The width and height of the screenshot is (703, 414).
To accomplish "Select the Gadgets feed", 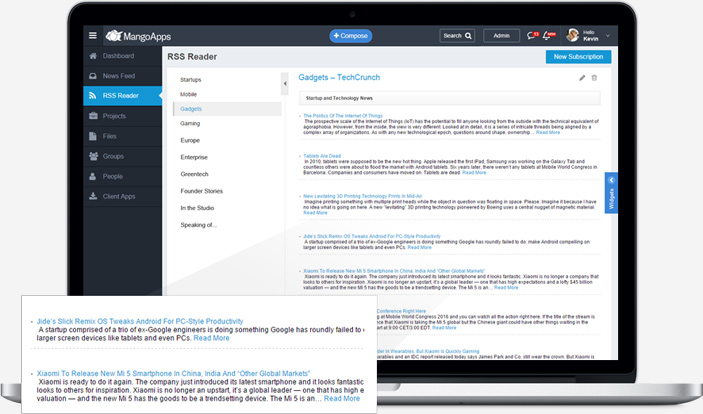I will [x=227, y=109].
